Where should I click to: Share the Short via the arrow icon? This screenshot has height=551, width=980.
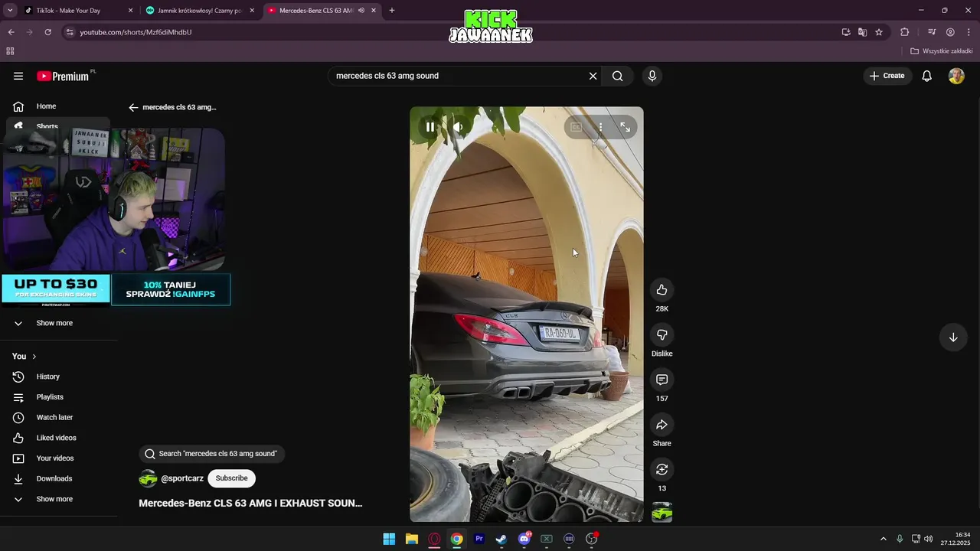point(662,425)
